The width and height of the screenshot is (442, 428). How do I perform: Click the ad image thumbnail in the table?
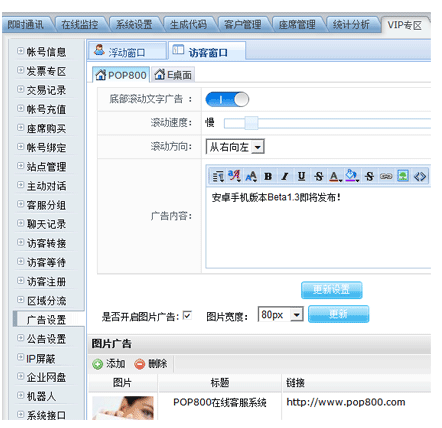pyautogui.click(x=123, y=407)
